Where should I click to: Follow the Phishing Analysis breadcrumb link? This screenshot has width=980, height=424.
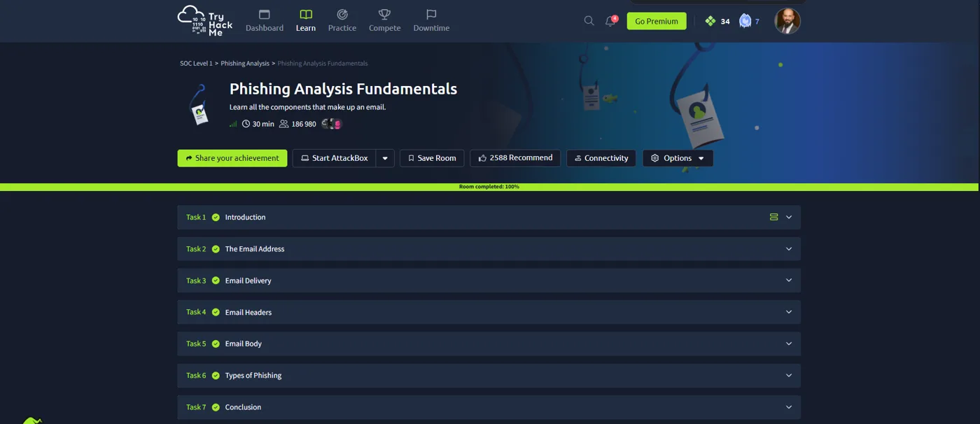(245, 63)
